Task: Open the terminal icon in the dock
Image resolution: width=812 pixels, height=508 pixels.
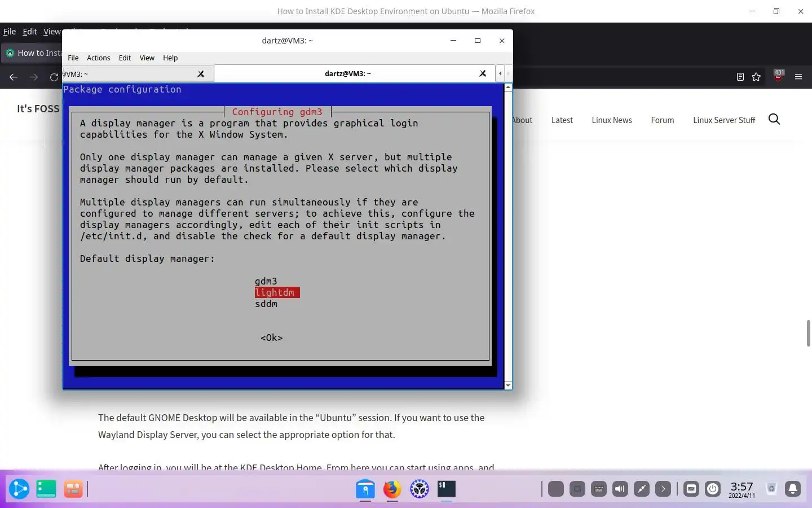Action: coord(447,489)
